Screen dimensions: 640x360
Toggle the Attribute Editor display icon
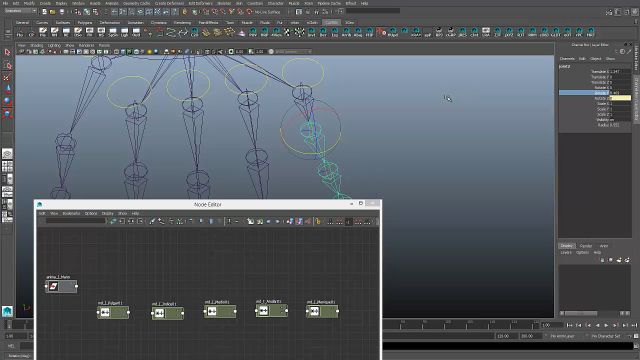(x=618, y=12)
